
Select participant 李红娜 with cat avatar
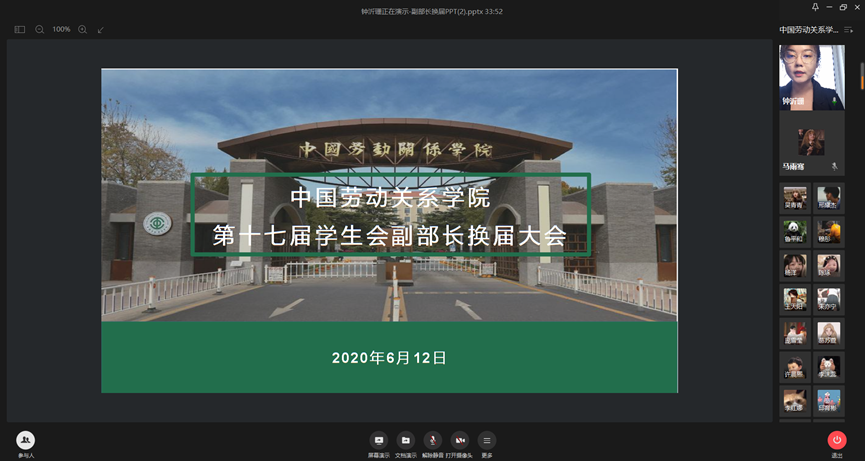click(795, 400)
